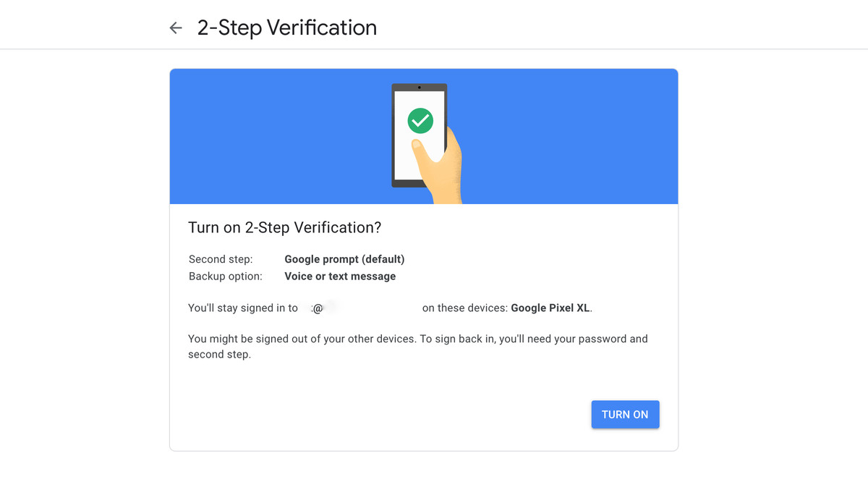Click the green checkmark on the phone illustration
The width and height of the screenshot is (868, 477).
(420, 120)
